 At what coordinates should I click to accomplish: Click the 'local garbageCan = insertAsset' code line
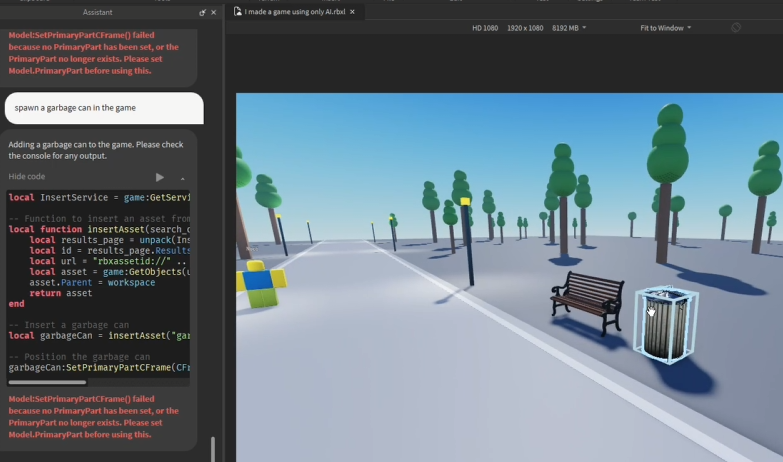pyautogui.click(x=99, y=336)
